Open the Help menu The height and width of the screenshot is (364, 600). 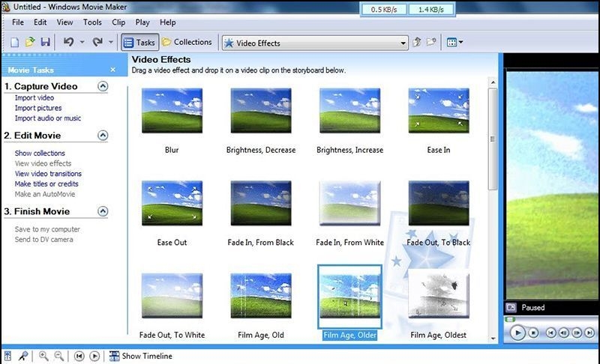pos(167,22)
